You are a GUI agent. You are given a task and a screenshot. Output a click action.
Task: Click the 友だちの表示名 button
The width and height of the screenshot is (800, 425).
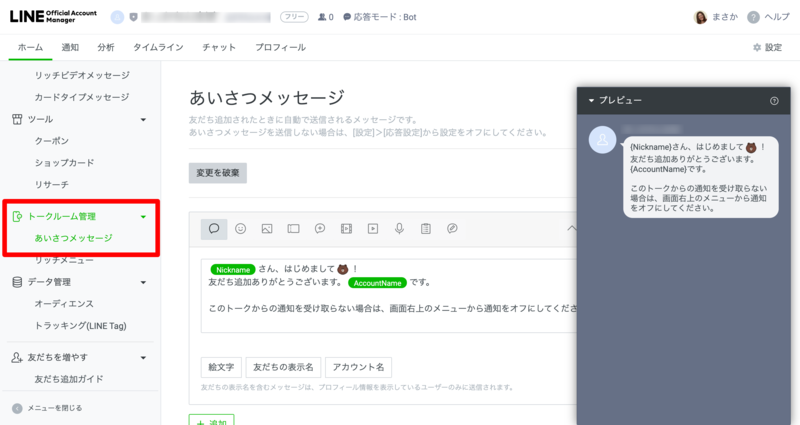coord(283,367)
